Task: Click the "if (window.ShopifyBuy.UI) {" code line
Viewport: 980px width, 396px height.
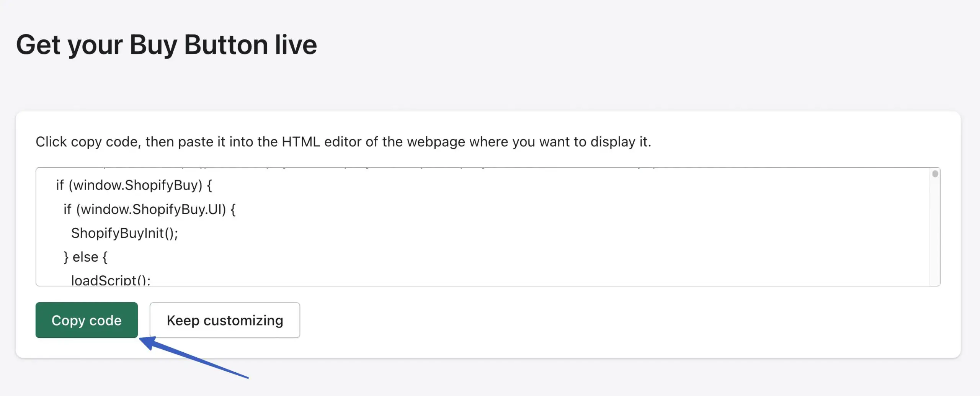Action: [x=149, y=209]
